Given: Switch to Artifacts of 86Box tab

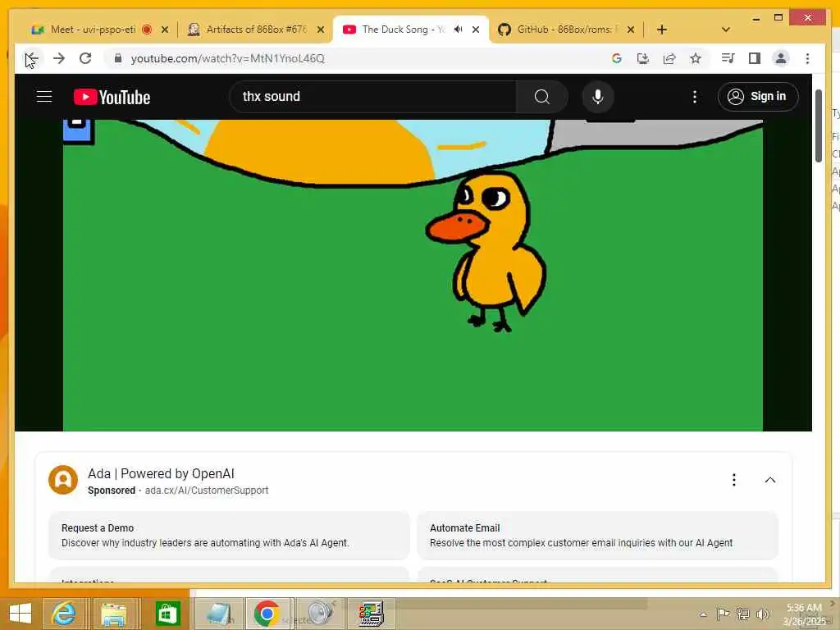Looking at the screenshot, I should point(257,30).
